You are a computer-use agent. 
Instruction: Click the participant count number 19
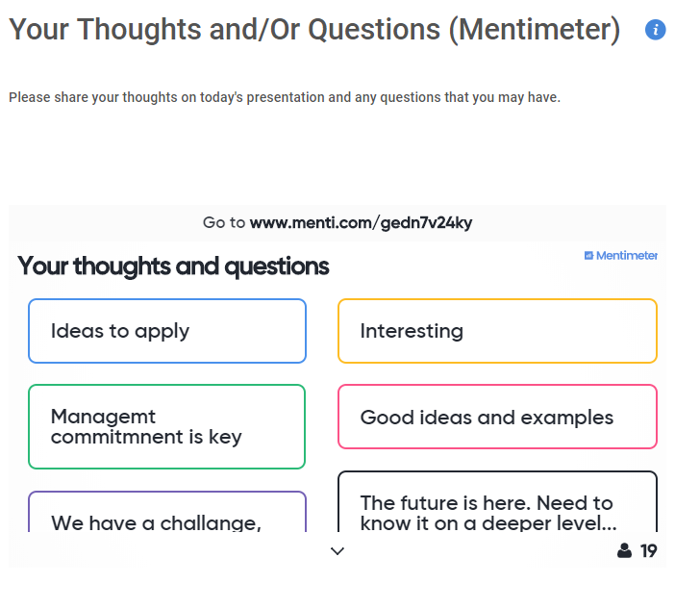(x=648, y=551)
